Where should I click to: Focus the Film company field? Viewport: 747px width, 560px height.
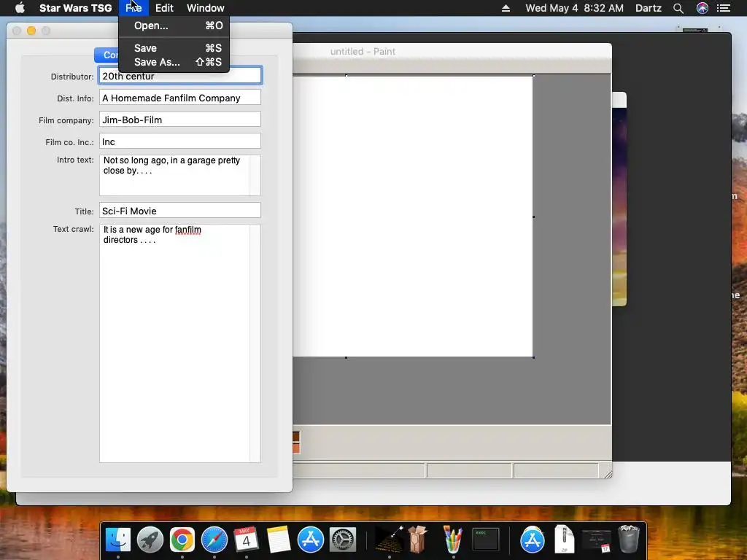coord(180,120)
